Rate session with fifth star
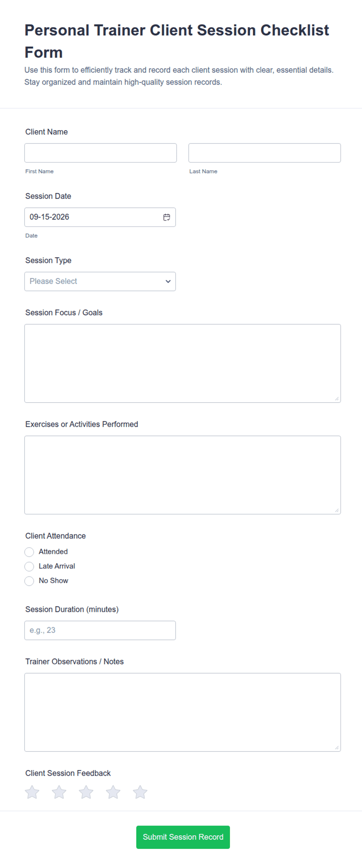Viewport: 362px width, 868px height. [x=140, y=792]
